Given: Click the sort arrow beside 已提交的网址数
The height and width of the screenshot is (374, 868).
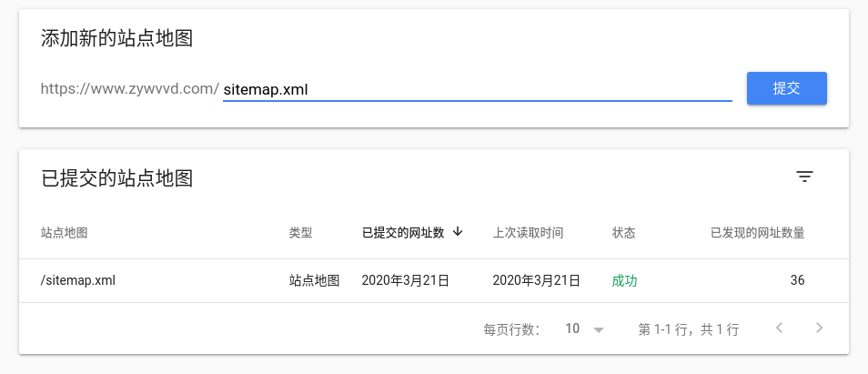Looking at the screenshot, I should point(458,232).
